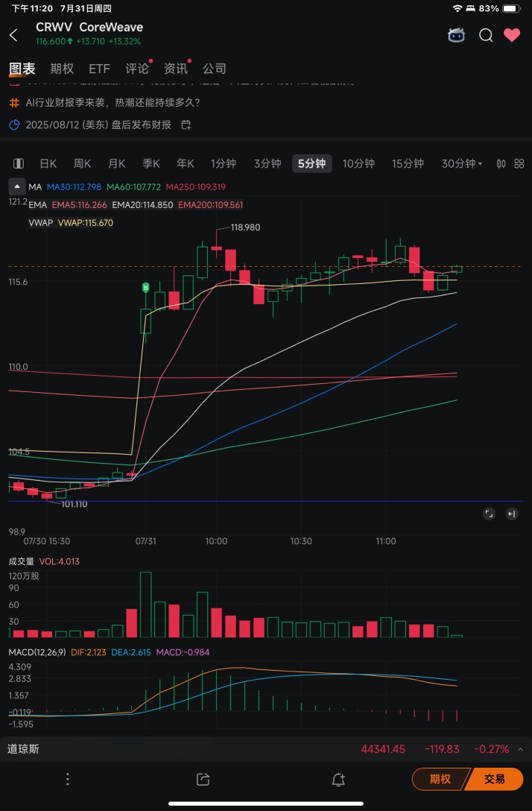Select the 月K timeframe
Viewport: 532px width, 811px height.
(117, 163)
